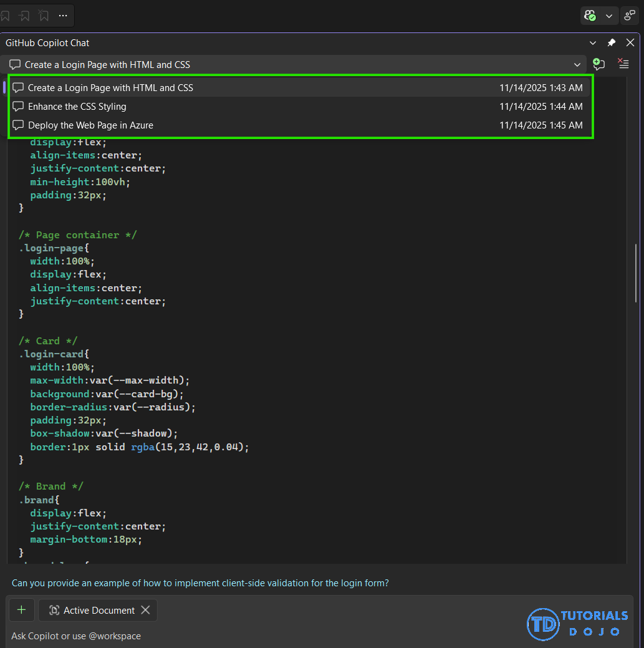
Task: Click the add context plus button
Action: point(22,609)
